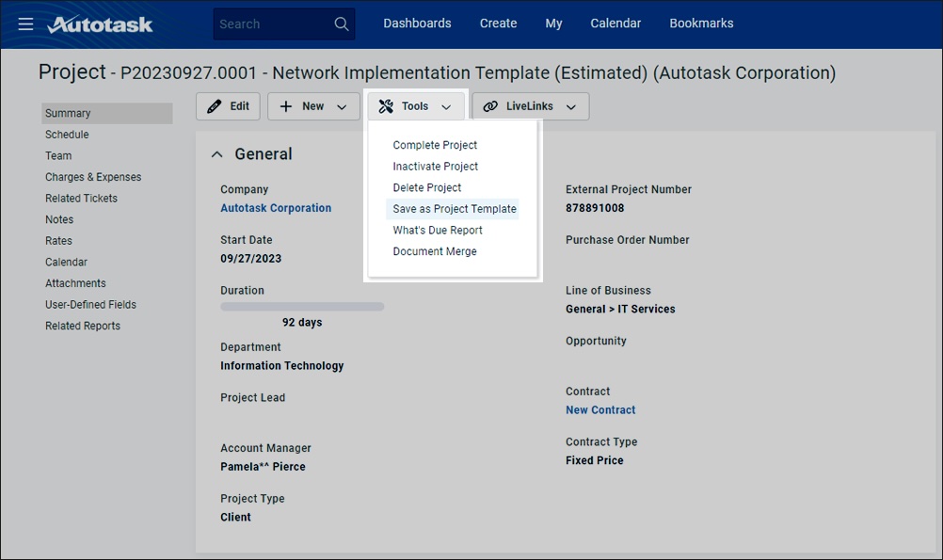This screenshot has height=560, width=943.
Task: Choose Document Merge option
Action: 434,251
